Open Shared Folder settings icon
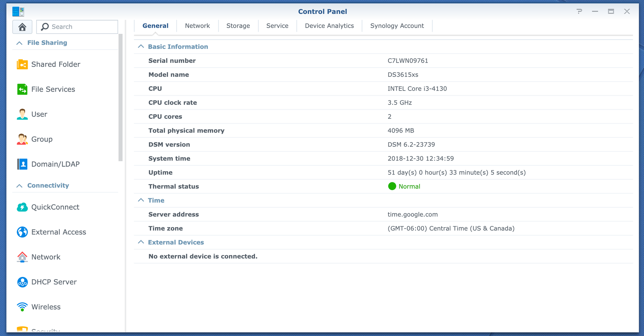 pyautogui.click(x=22, y=64)
